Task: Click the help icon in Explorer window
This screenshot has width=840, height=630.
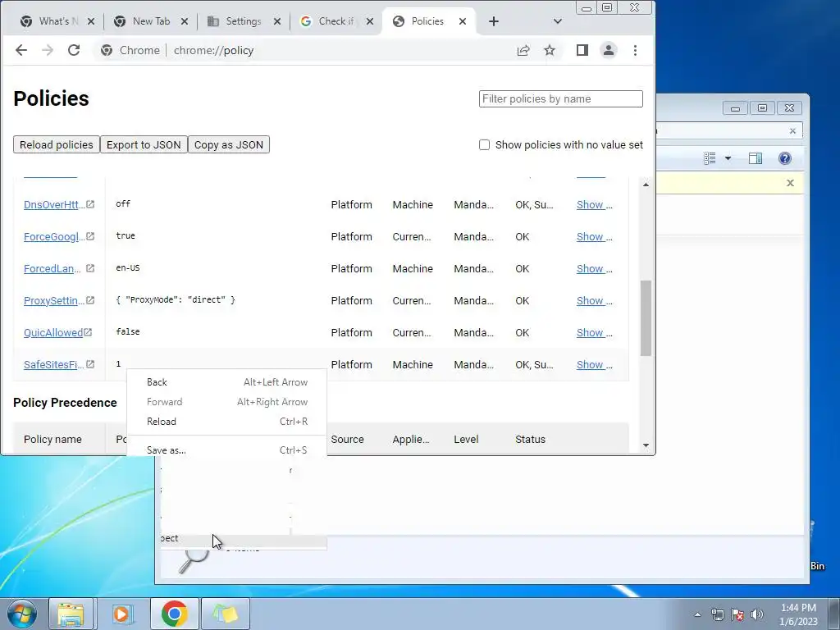Action: [x=785, y=158]
